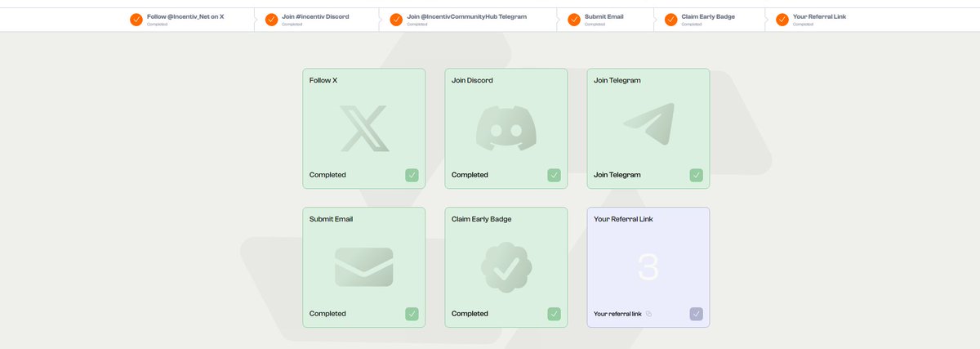The height and width of the screenshot is (349, 980).
Task: Click the 'Follow X' card title
Action: pos(323,81)
